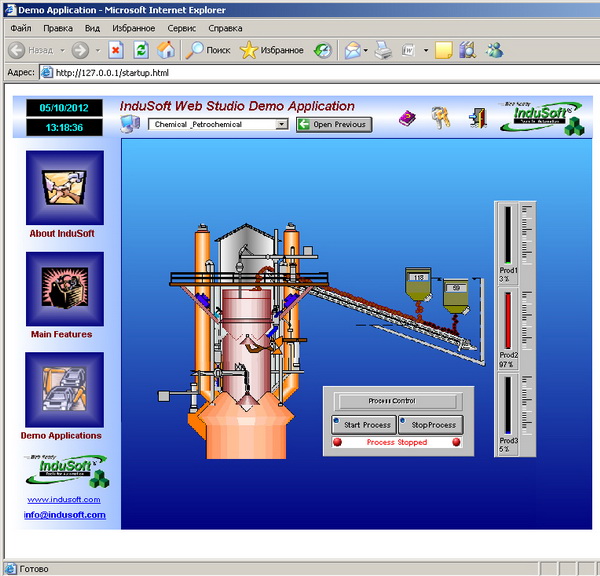The width and height of the screenshot is (600, 576).
Task: Click the hopper showing value 69
Action: pos(455,297)
